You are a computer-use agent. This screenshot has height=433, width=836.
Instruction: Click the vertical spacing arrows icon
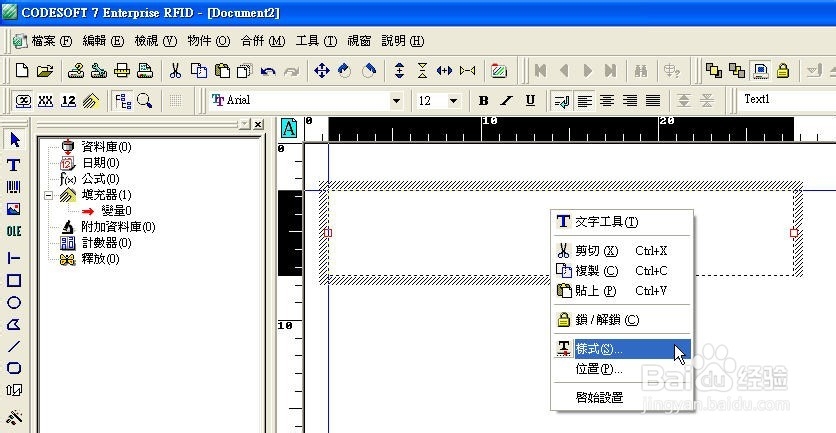pos(399,70)
